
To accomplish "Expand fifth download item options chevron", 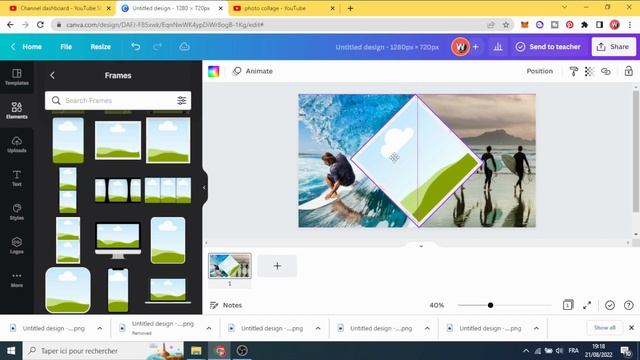I will tap(536, 328).
